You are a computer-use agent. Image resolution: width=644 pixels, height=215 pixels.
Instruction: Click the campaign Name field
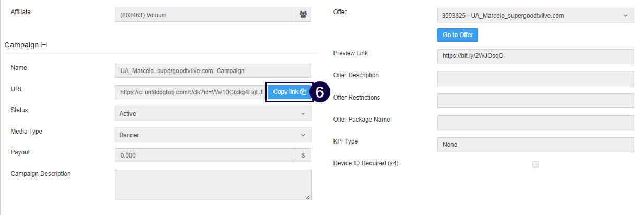[212, 70]
